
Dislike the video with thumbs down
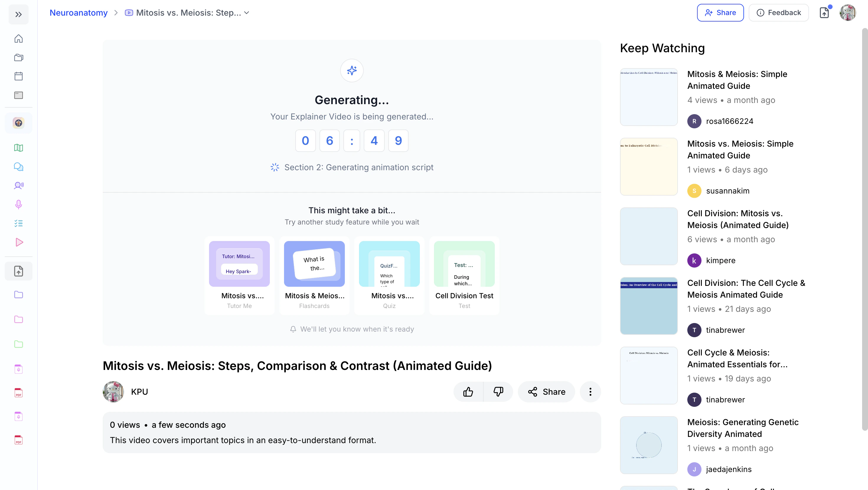[498, 392]
